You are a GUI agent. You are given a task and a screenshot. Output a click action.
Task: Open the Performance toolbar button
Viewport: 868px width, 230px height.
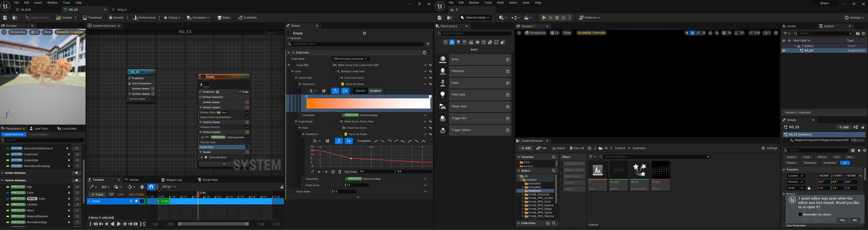(145, 17)
